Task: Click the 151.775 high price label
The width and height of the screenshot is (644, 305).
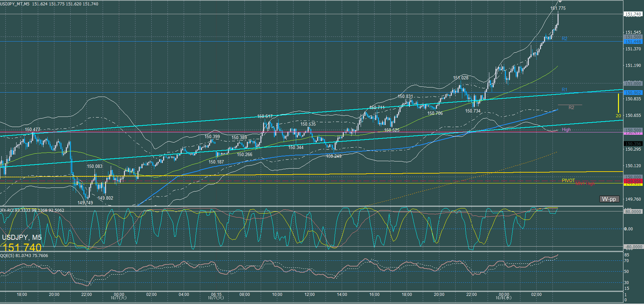Action: [558, 8]
